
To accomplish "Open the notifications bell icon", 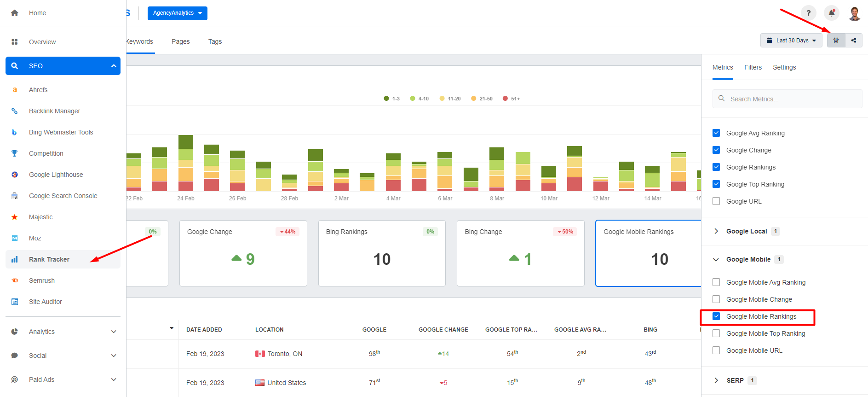I will tap(831, 13).
